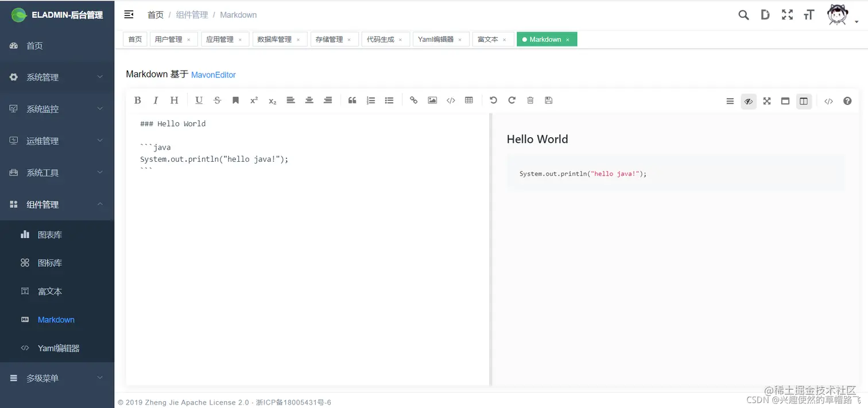Clear editor content with trash icon
The width and height of the screenshot is (868, 408).
click(530, 100)
